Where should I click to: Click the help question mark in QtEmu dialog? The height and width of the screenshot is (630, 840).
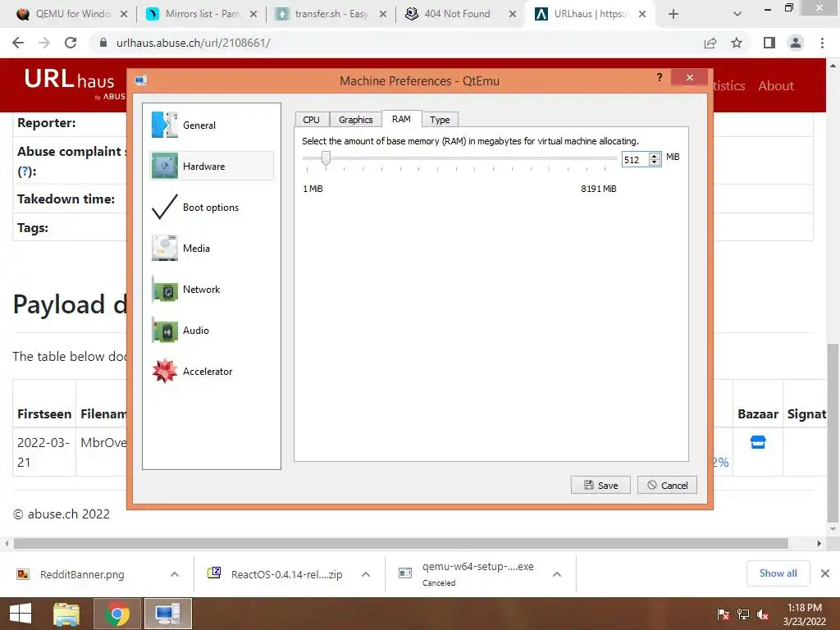[x=660, y=78]
